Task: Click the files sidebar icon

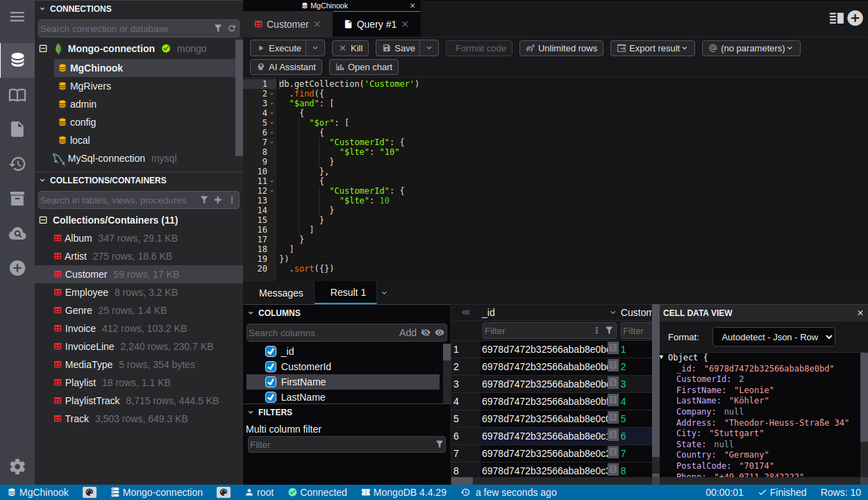Action: coord(17,129)
